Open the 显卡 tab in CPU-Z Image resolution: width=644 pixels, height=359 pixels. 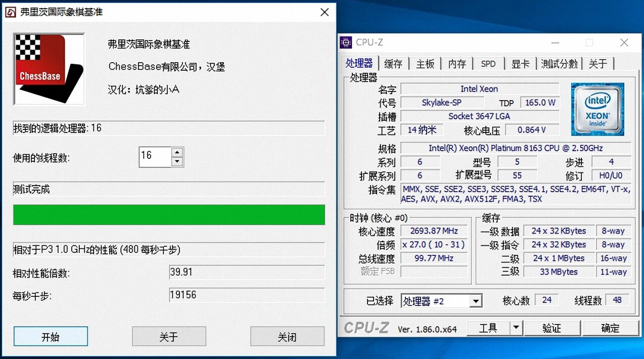pyautogui.click(x=520, y=64)
